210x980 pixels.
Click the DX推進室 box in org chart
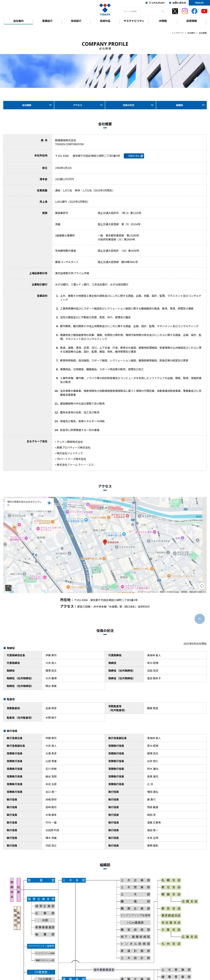point(41,972)
